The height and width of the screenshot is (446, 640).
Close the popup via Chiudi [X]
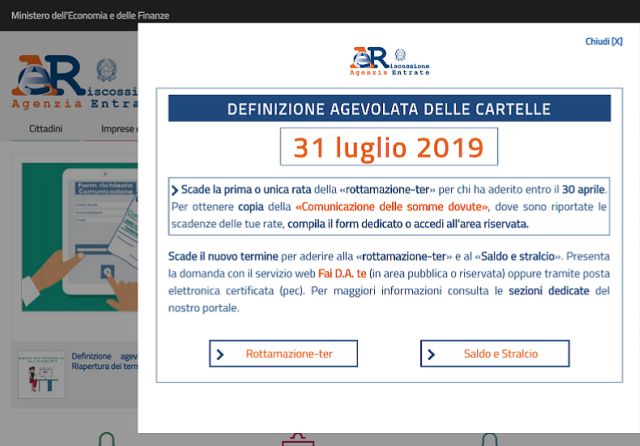(604, 41)
